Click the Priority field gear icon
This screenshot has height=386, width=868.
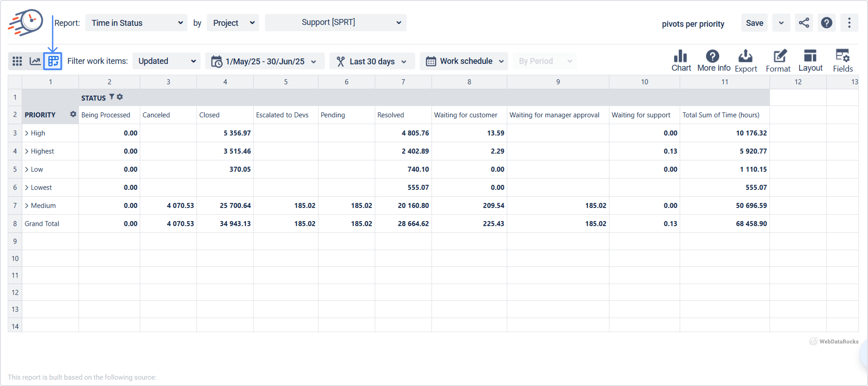[73, 114]
